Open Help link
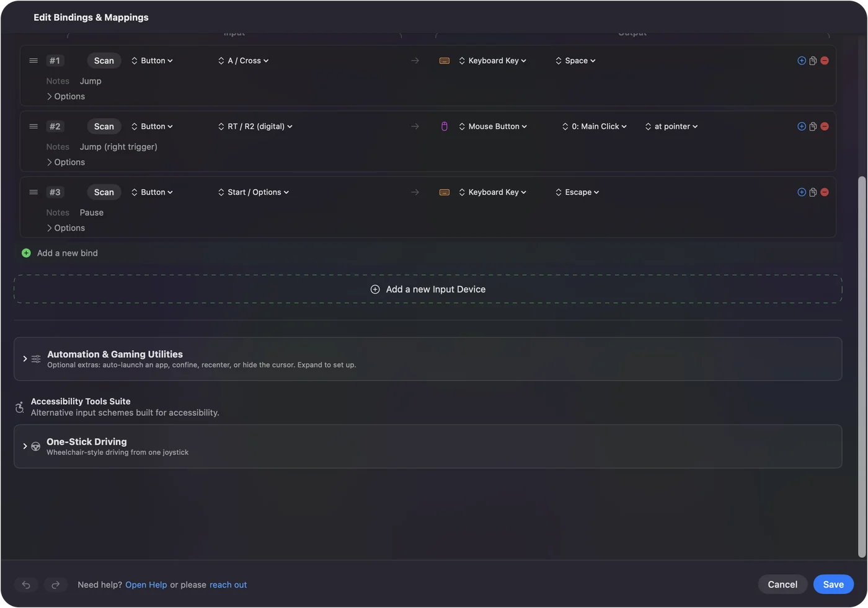Viewport: 868px width, 608px height. pyautogui.click(x=146, y=585)
